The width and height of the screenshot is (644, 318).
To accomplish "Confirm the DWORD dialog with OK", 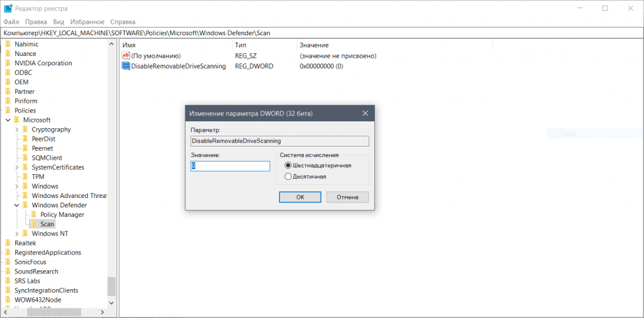I will 300,197.
